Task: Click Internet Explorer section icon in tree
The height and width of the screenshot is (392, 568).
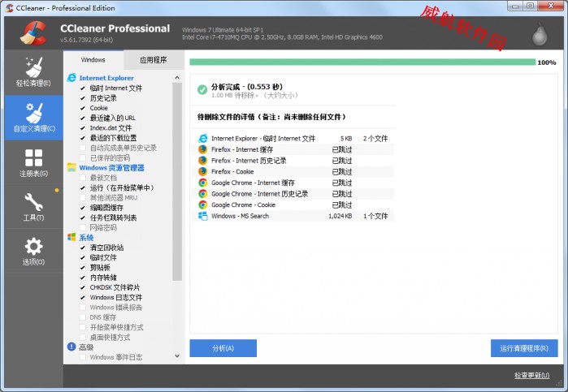Action: pyautogui.click(x=72, y=78)
